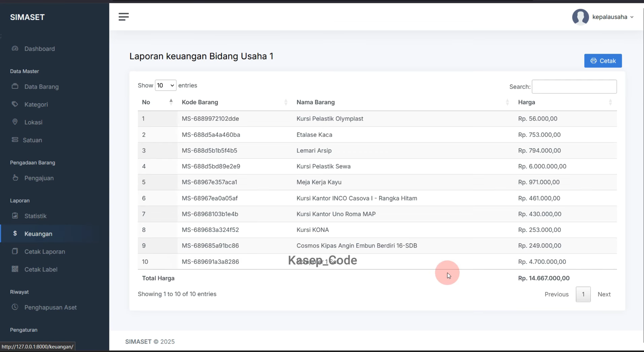Click the Previous pagination link

[557, 294]
